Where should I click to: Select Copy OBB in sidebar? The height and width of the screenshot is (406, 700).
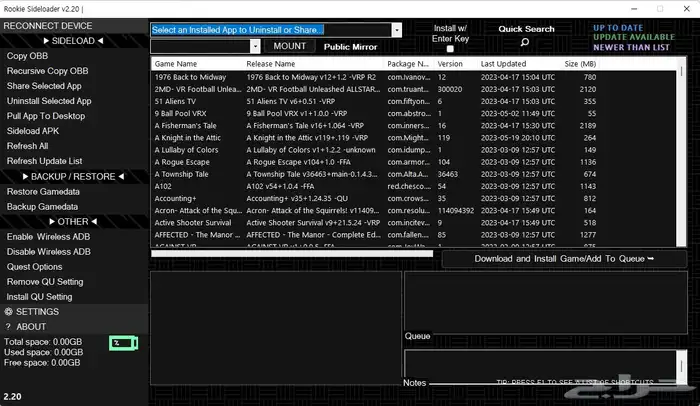(27, 56)
